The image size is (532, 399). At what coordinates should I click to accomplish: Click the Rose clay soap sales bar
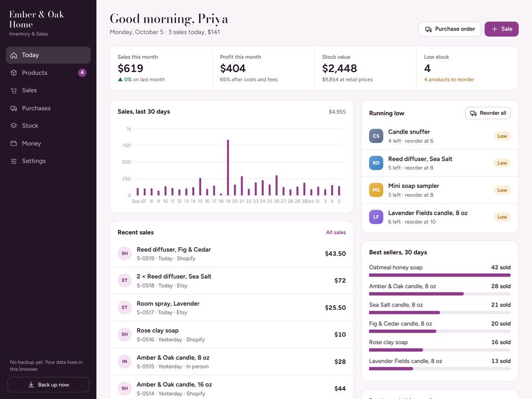click(x=439, y=350)
